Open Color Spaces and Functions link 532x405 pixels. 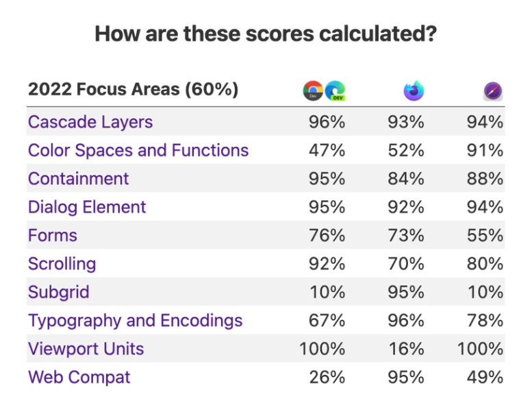coord(138,150)
